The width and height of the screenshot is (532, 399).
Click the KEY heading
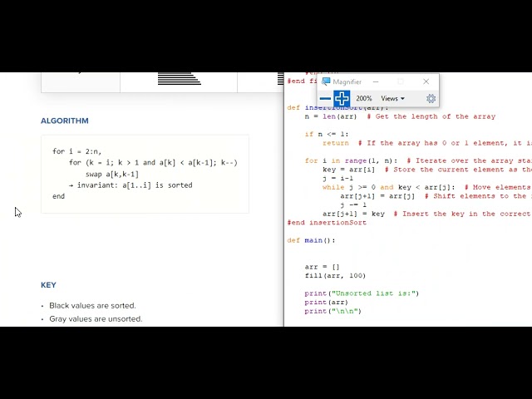click(x=48, y=285)
